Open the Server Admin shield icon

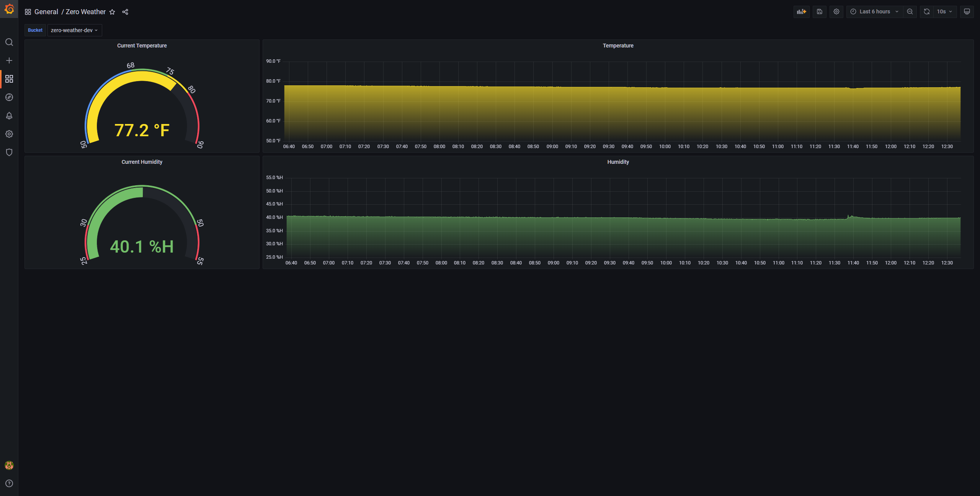pyautogui.click(x=9, y=152)
